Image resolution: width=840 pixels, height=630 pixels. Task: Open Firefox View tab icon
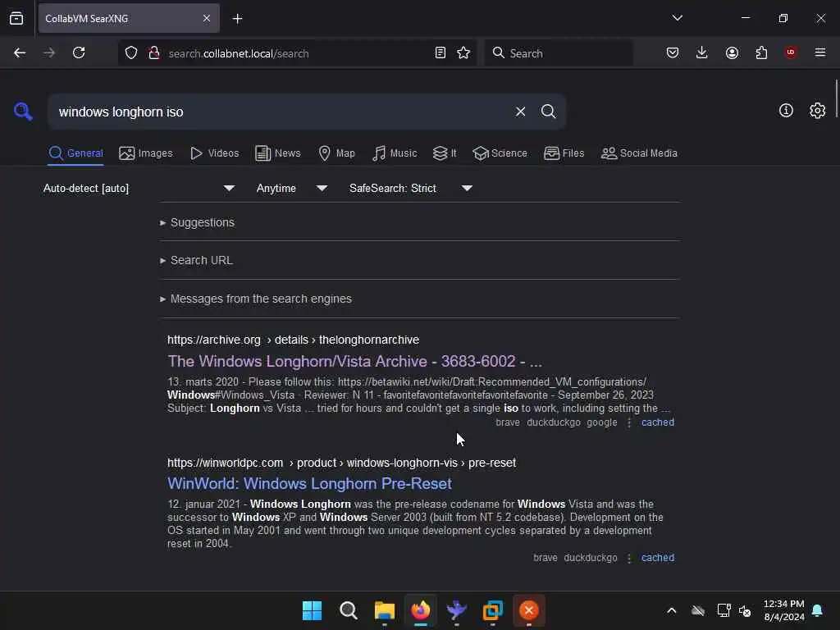pyautogui.click(x=16, y=18)
